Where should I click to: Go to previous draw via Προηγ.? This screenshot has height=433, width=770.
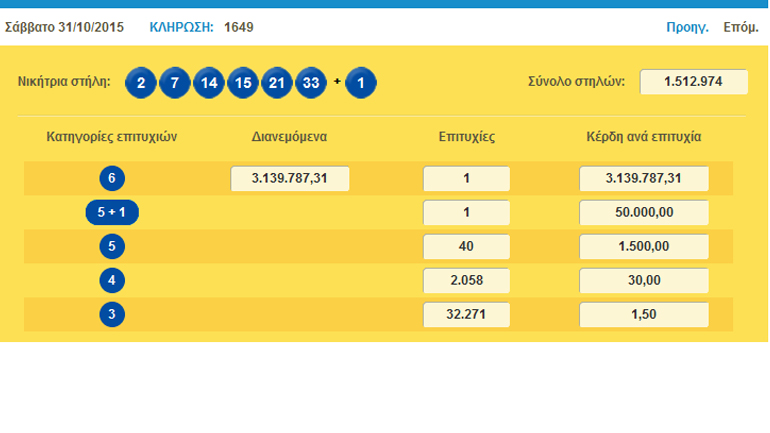[x=687, y=27]
